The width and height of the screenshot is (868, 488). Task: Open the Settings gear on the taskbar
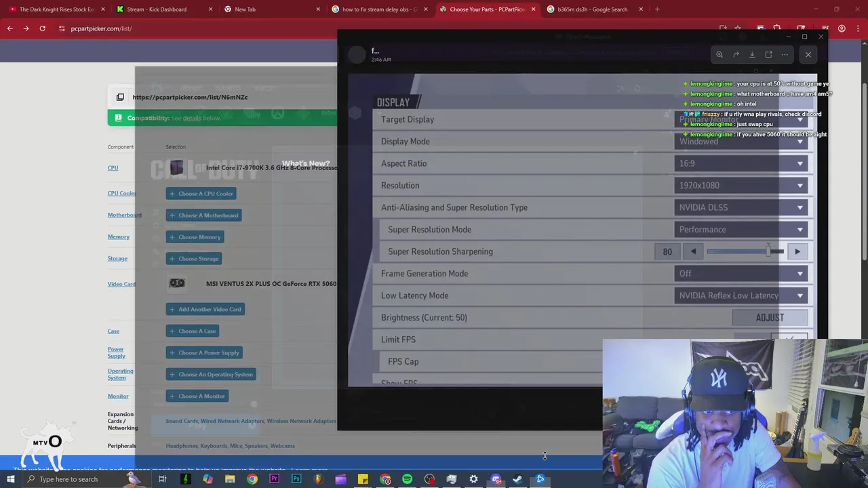(473, 479)
